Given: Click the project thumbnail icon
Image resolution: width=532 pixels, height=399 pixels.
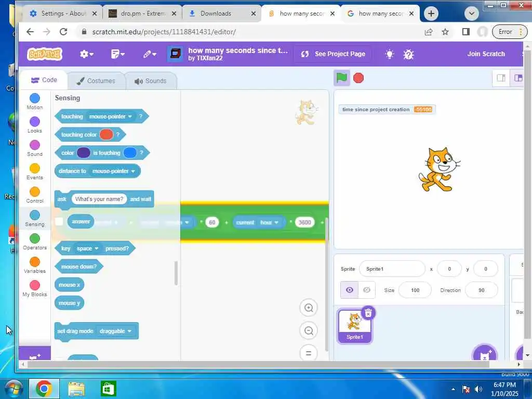Looking at the screenshot, I should [175, 54].
